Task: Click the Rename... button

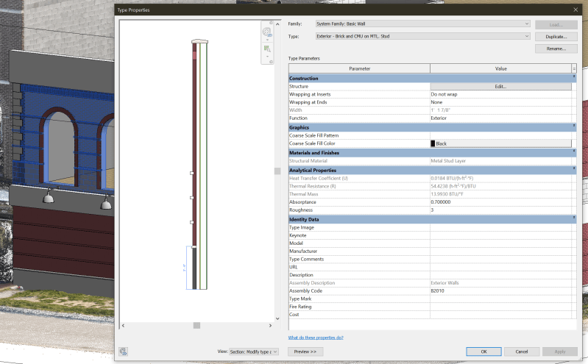Action: (x=556, y=49)
